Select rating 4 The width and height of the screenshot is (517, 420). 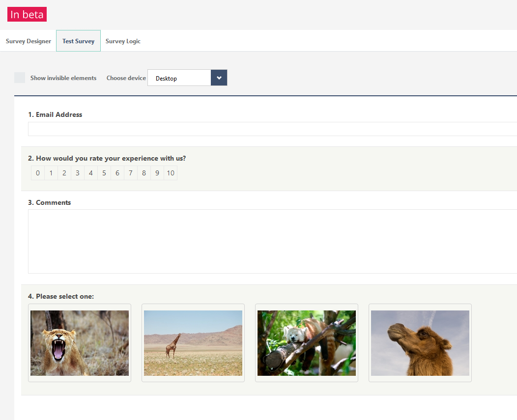coord(91,173)
